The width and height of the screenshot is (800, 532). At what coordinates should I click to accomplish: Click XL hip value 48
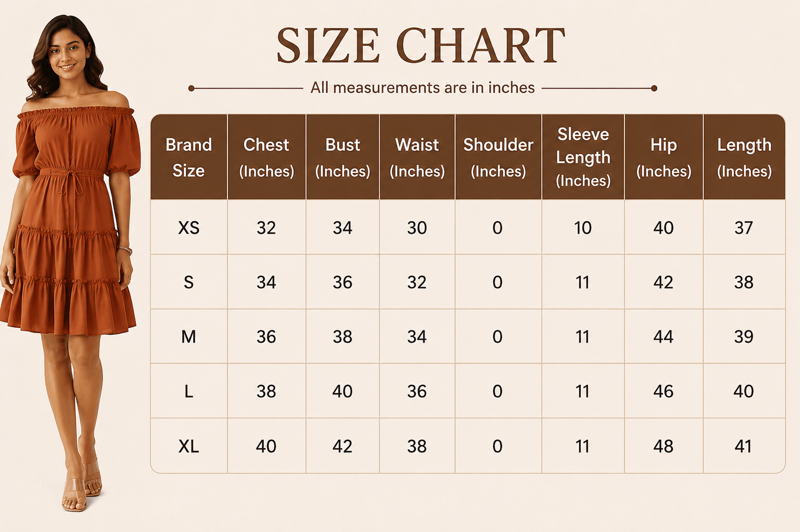(x=663, y=446)
